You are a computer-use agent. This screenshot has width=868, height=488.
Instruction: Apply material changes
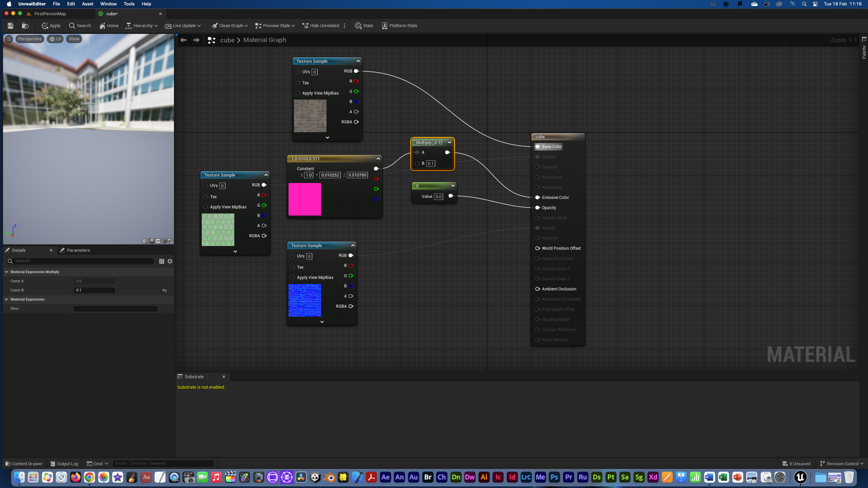51,26
